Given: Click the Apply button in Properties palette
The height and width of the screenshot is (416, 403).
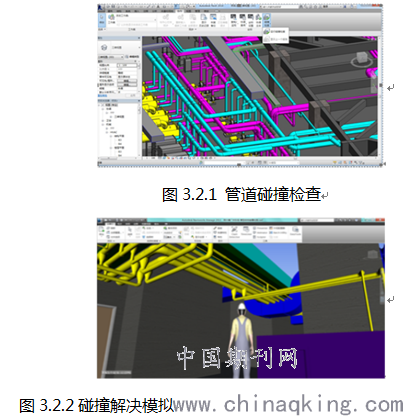Looking at the screenshot, I should point(132,95).
